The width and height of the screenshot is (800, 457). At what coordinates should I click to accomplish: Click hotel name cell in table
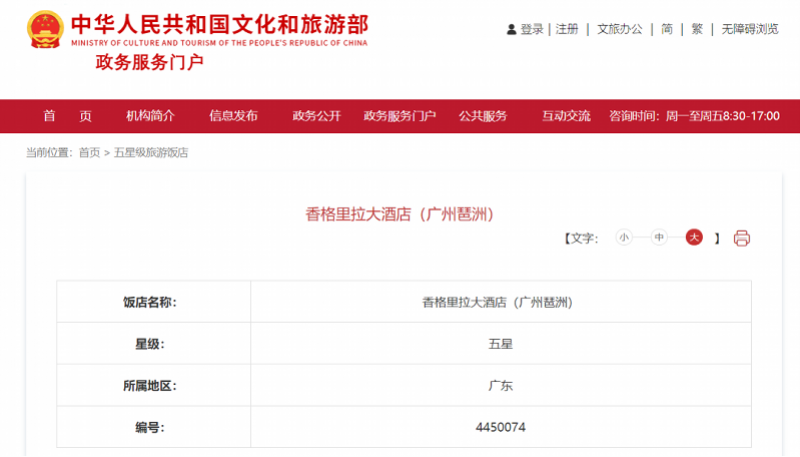tap(501, 302)
